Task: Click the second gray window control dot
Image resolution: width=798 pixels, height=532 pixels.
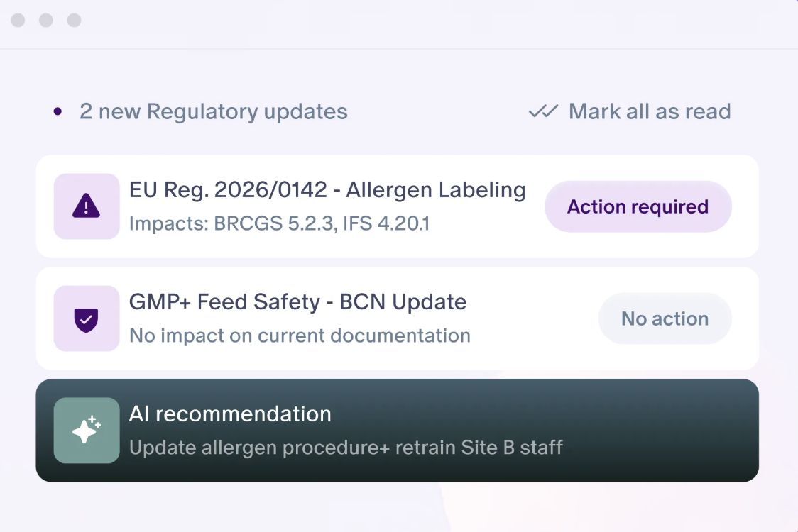Action: tap(46, 21)
